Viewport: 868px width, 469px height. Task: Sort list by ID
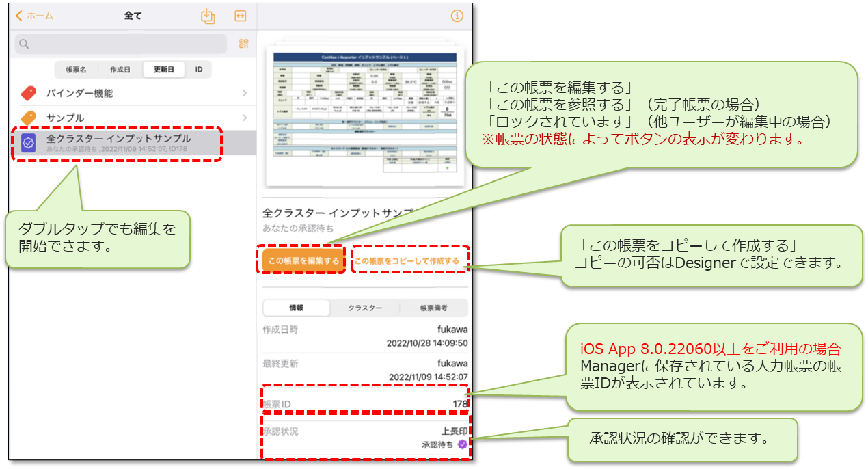click(x=198, y=70)
